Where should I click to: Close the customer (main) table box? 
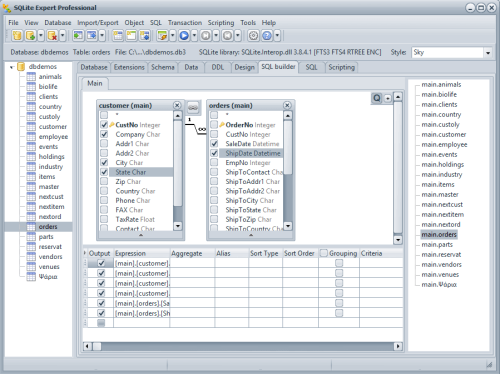click(x=177, y=105)
